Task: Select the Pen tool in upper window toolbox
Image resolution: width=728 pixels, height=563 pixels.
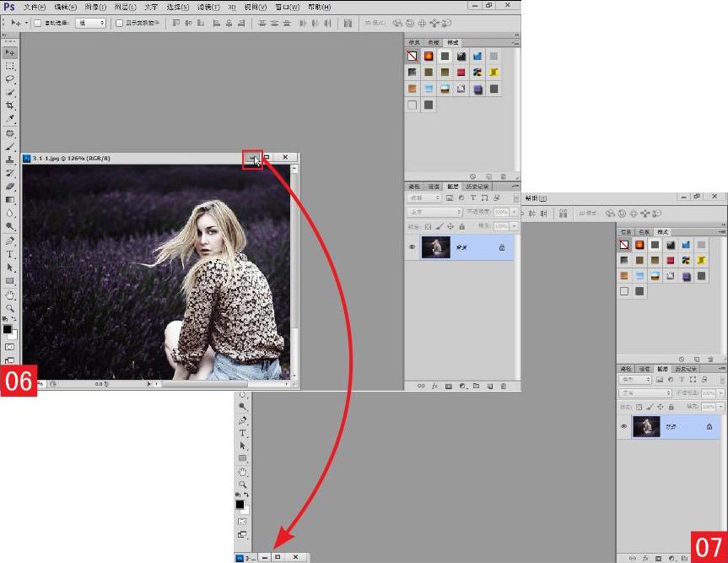Action: pos(10,241)
